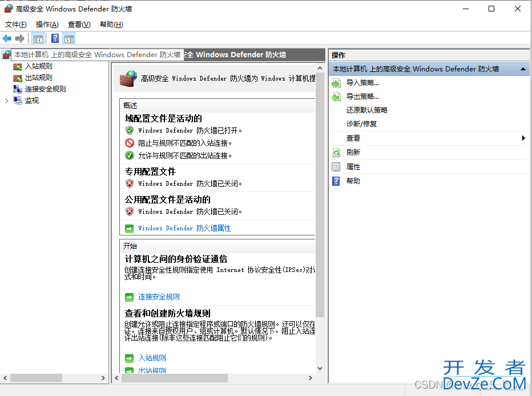Click the 查看和创建防火墙规则 heading

pos(168,313)
